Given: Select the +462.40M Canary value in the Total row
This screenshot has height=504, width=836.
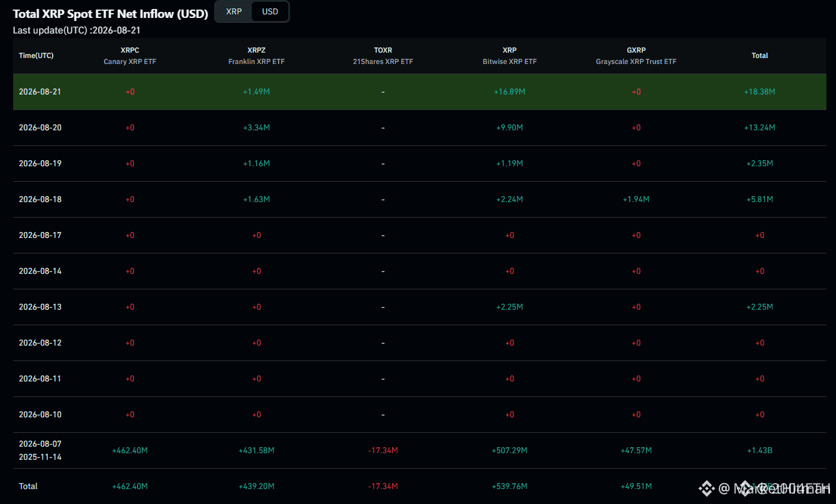Looking at the screenshot, I should [x=130, y=486].
